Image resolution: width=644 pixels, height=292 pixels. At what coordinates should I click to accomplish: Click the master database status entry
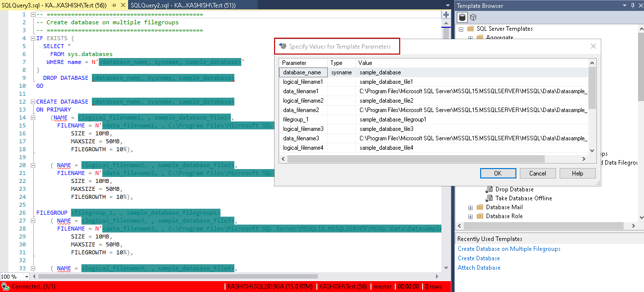pyautogui.click(x=381, y=287)
